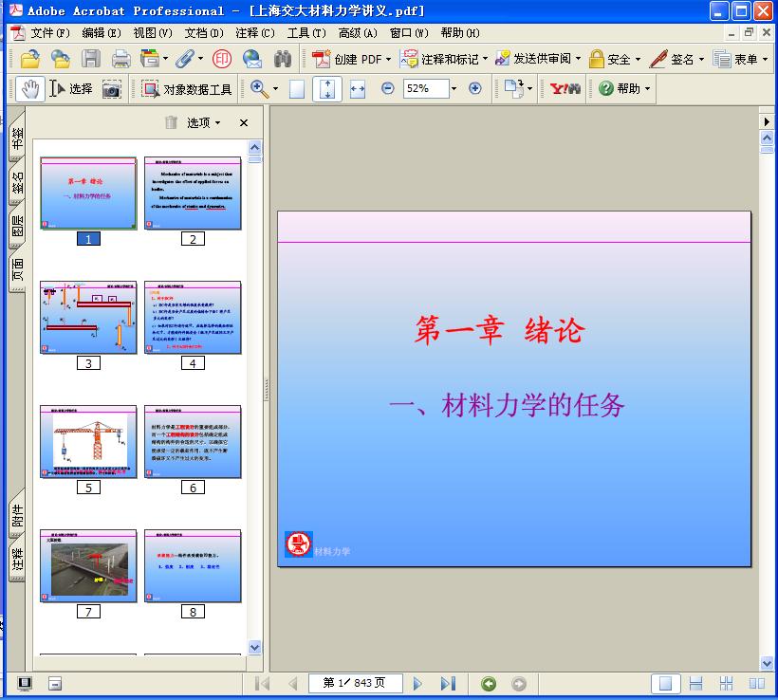Click the page number input field
The width and height of the screenshot is (778, 700).
[x=354, y=683]
